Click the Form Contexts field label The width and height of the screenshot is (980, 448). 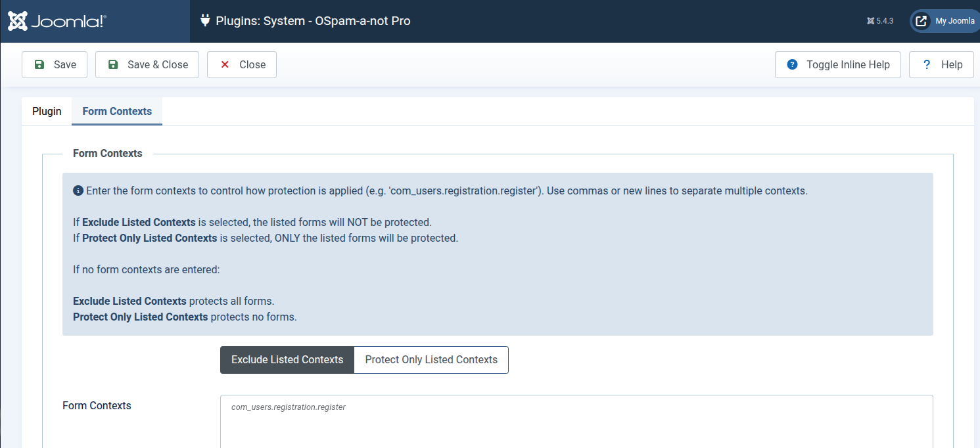click(x=97, y=405)
